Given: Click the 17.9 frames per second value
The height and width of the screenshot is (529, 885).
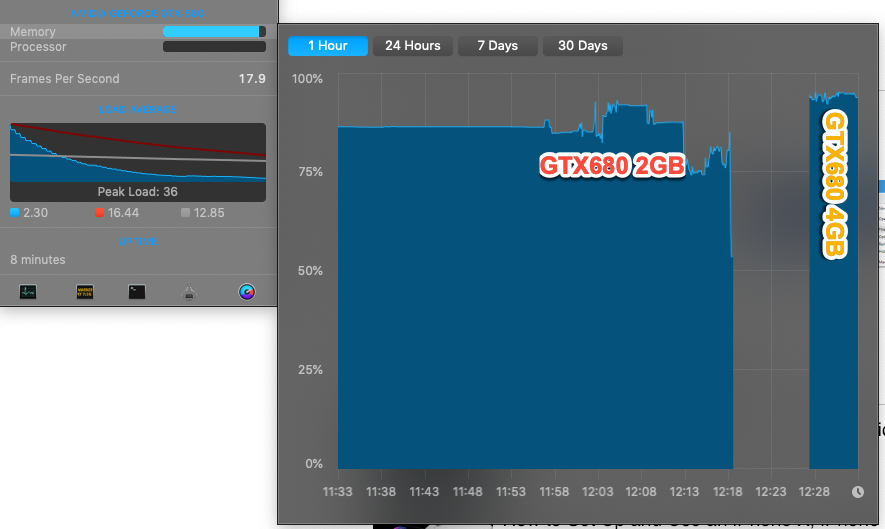Looking at the screenshot, I should 252,78.
